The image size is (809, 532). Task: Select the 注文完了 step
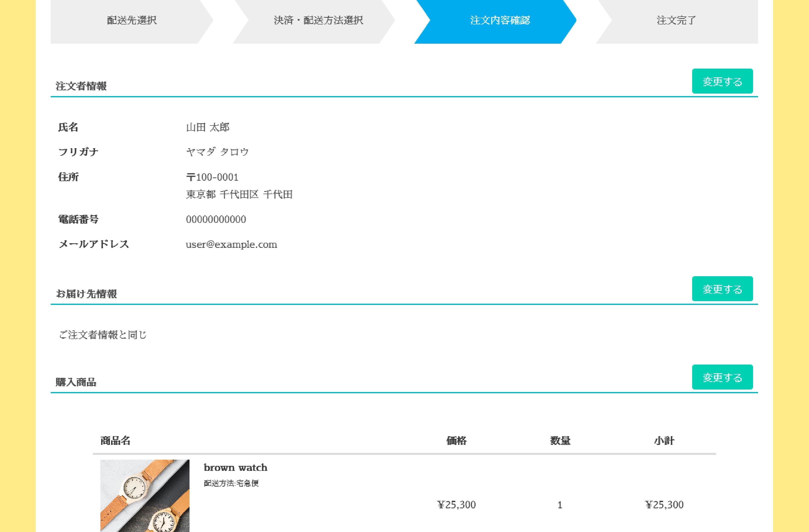tap(676, 20)
